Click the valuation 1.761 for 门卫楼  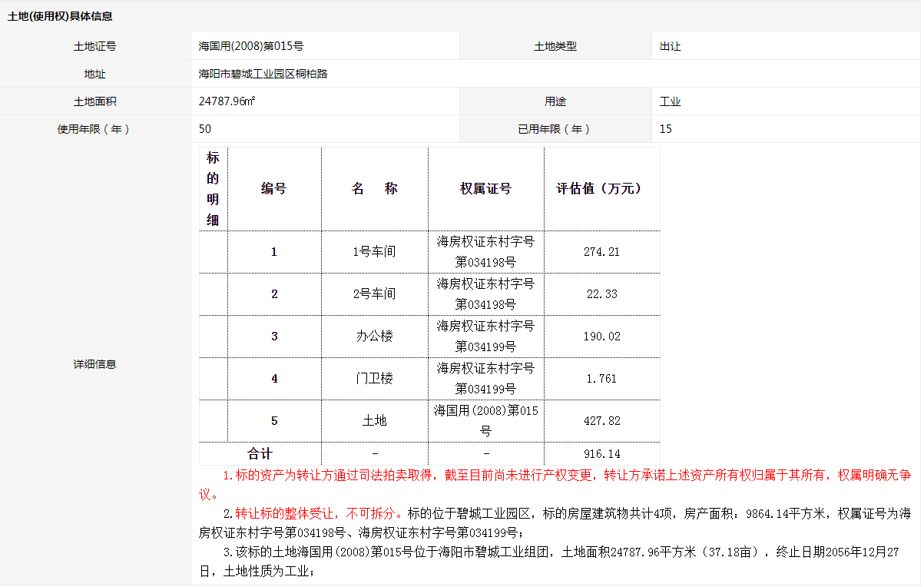602,379
